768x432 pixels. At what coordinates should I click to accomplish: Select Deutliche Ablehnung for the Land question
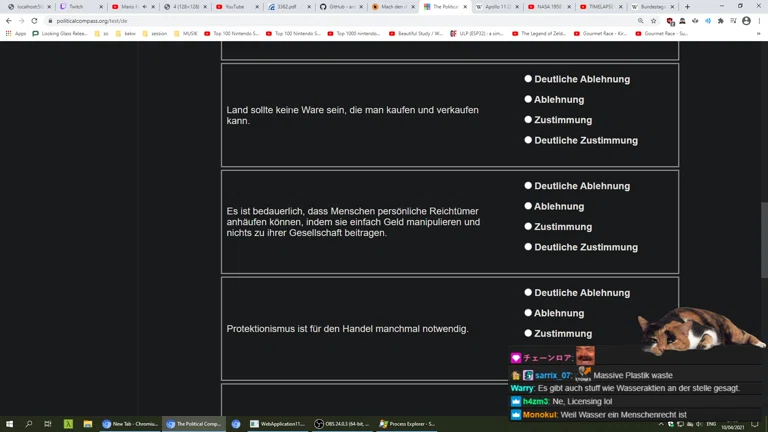coord(528,79)
